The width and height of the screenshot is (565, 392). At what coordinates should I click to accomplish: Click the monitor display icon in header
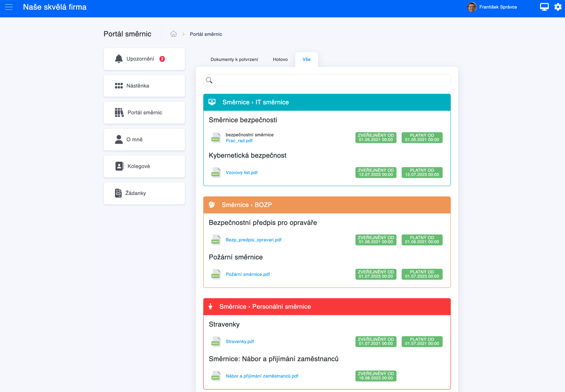(x=544, y=7)
